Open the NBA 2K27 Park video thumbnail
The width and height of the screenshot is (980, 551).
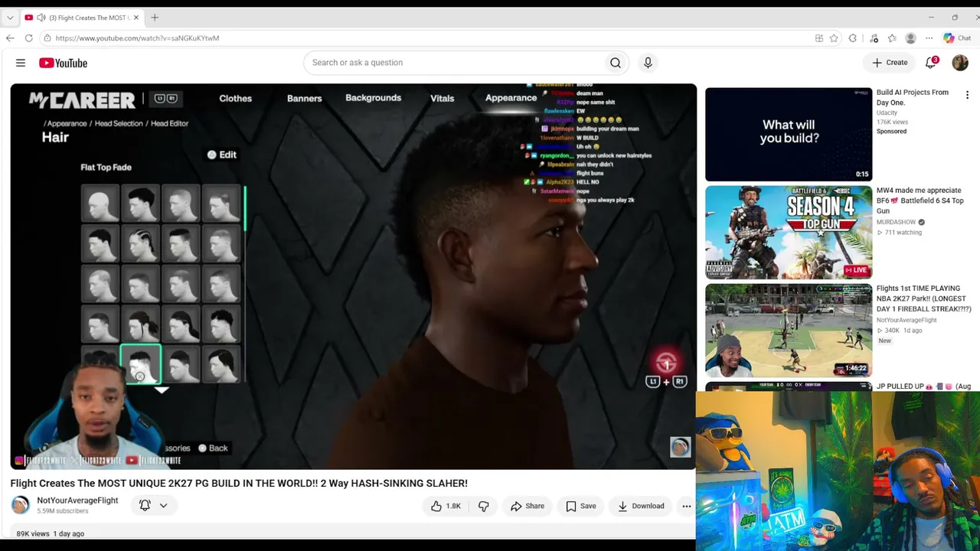[789, 331]
